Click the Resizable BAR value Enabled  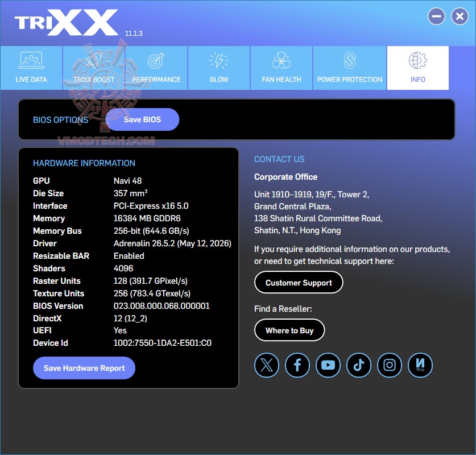click(x=129, y=256)
